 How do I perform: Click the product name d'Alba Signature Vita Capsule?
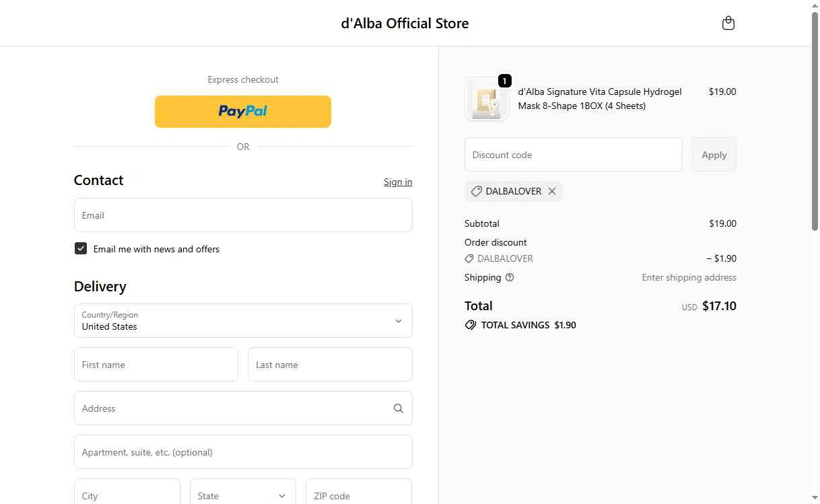pyautogui.click(x=600, y=99)
